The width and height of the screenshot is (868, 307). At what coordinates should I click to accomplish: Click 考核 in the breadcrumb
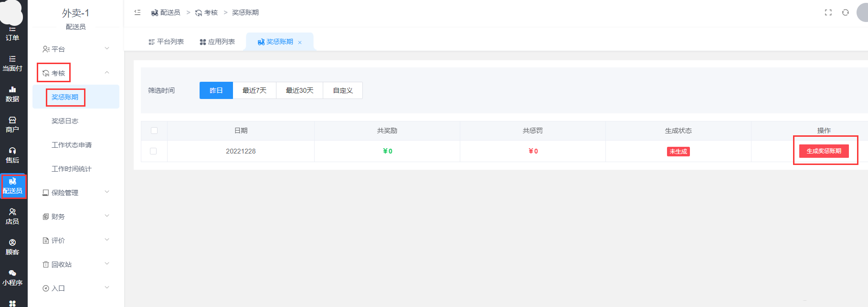[206, 12]
